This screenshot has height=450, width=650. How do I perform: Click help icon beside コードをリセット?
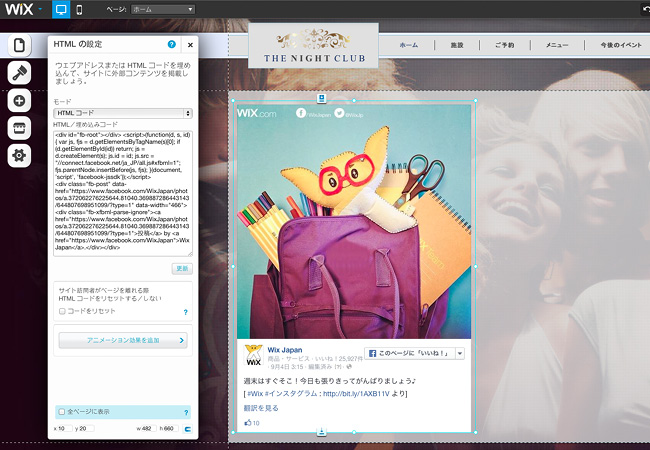pyautogui.click(x=186, y=312)
